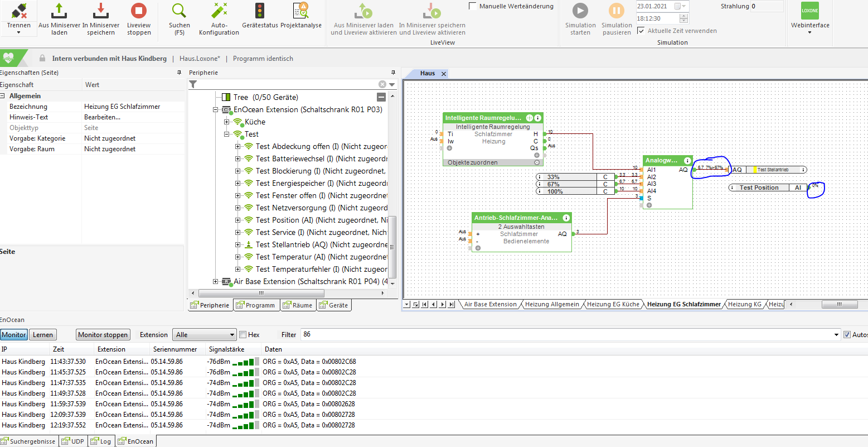This screenshot has width=868, height=447.
Task: Click the Trennen disconnect icon
Action: click(x=18, y=11)
